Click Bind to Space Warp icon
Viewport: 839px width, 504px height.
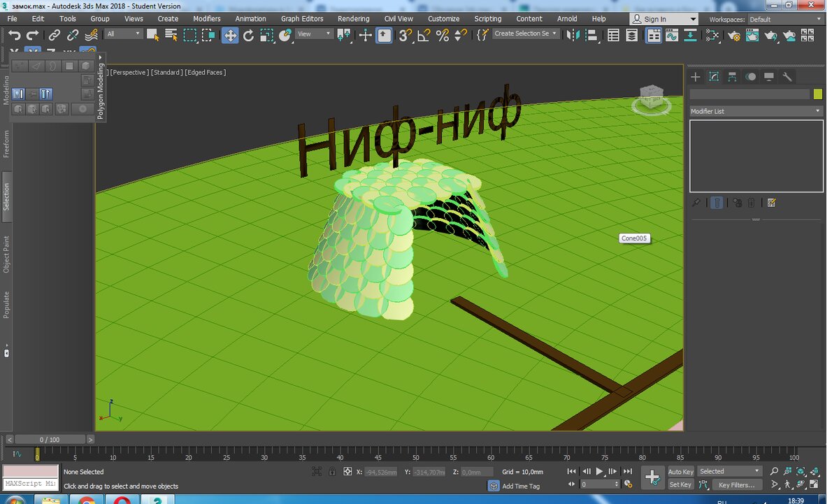click(91, 35)
